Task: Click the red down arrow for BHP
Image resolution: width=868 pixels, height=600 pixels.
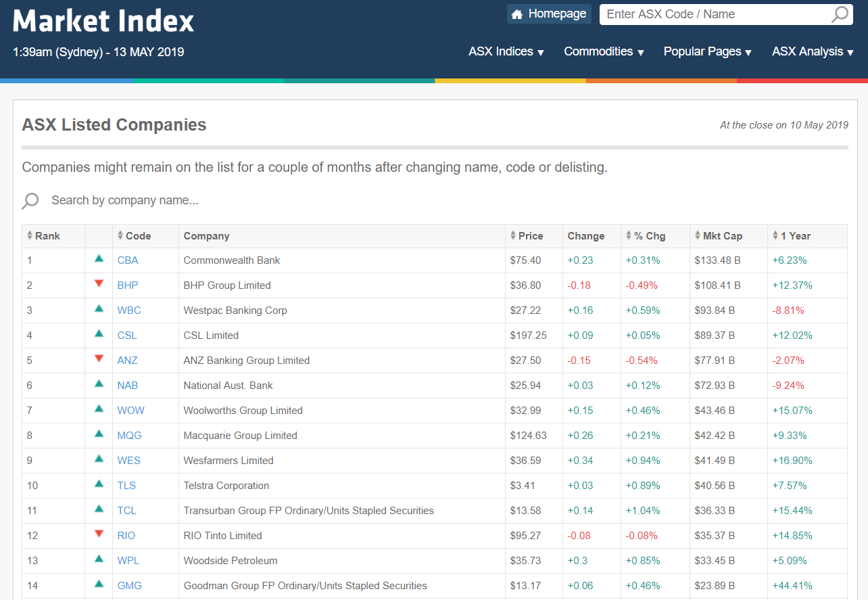Action: (x=99, y=283)
